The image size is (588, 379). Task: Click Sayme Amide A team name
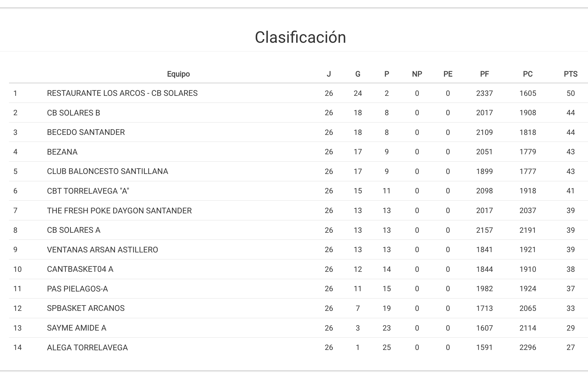(x=77, y=328)
